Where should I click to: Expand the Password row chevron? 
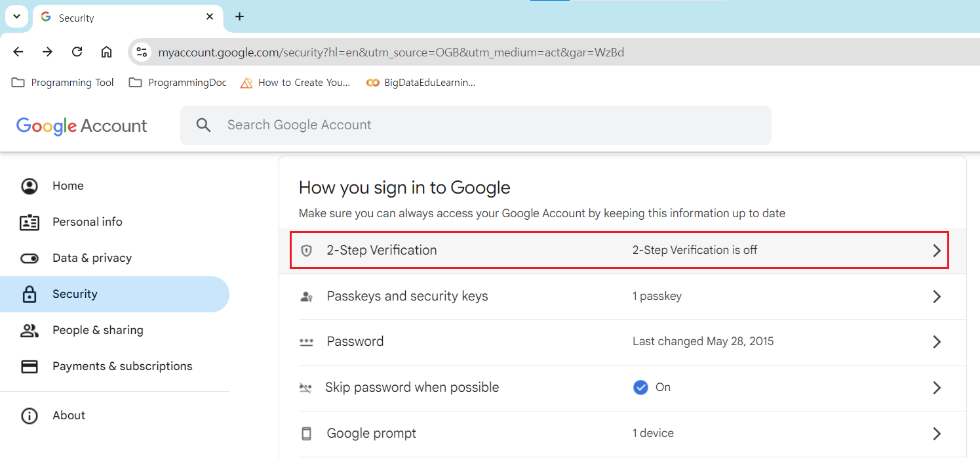pos(937,342)
